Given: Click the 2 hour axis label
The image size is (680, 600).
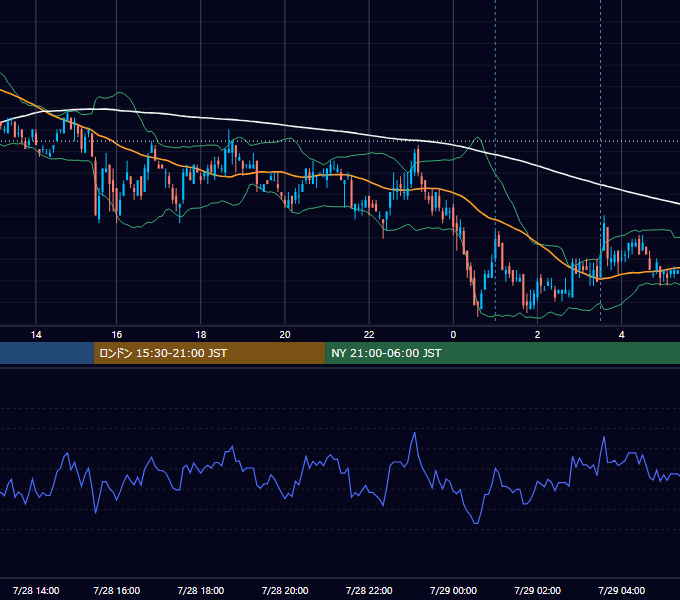Looking at the screenshot, I should coord(537,335).
